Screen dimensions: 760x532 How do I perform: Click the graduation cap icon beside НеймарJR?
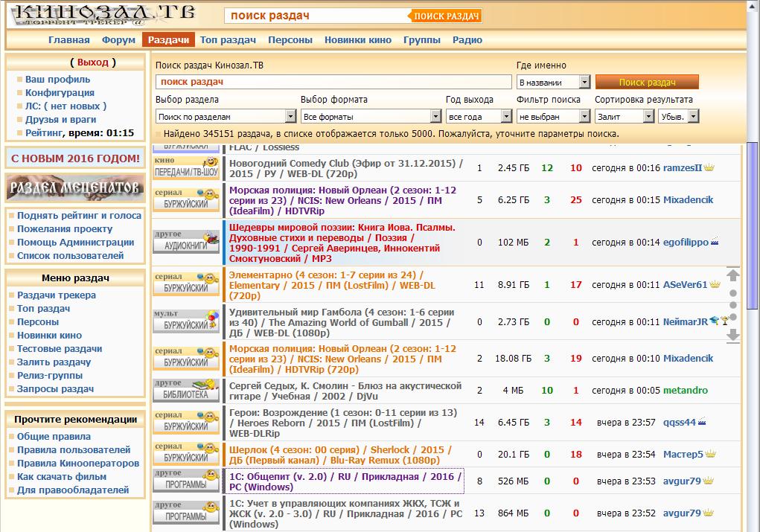(x=713, y=321)
